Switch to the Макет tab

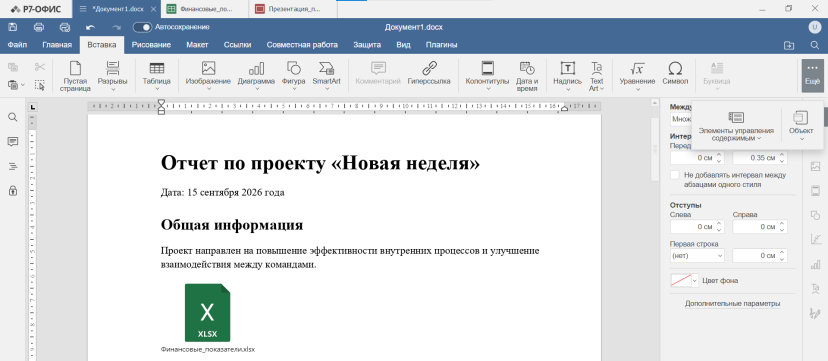197,45
